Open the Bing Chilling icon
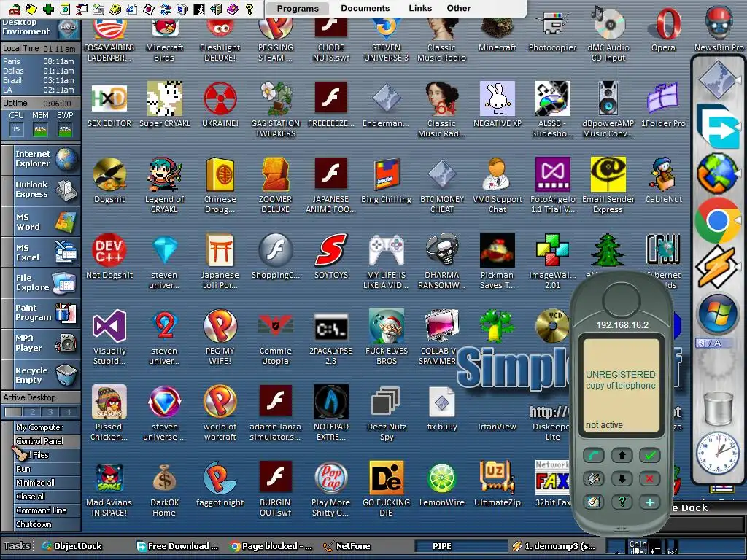 [x=387, y=174]
